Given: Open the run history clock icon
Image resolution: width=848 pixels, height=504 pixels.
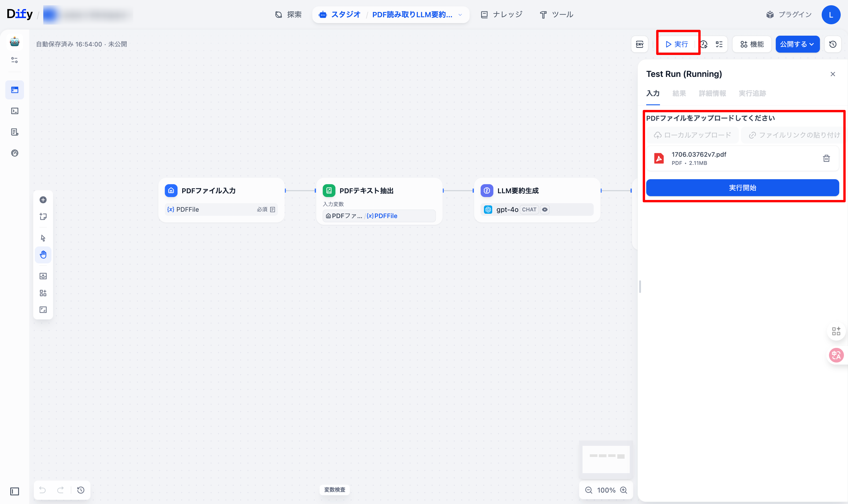Looking at the screenshot, I should [x=704, y=44].
